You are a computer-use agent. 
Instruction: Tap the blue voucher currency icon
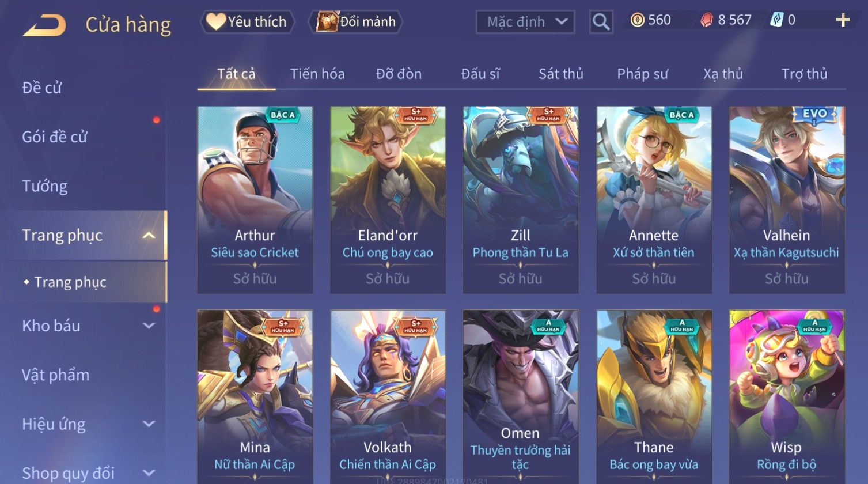[x=776, y=20]
